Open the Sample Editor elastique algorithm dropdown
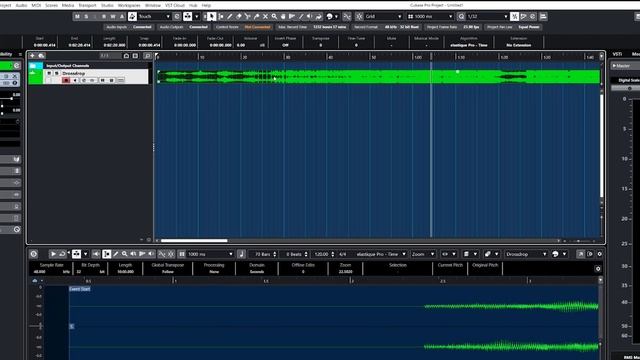 380,254
